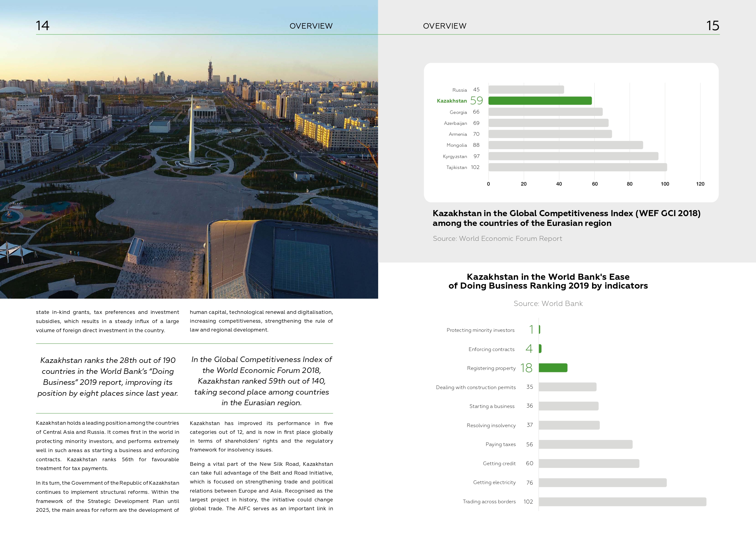Click the Ease of Doing Business chart title
This screenshot has height=534, width=756.
pyautogui.click(x=548, y=281)
